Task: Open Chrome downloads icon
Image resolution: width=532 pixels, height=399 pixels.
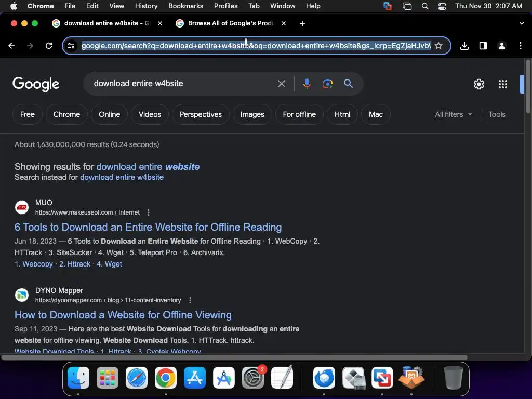Action: pyautogui.click(x=464, y=46)
